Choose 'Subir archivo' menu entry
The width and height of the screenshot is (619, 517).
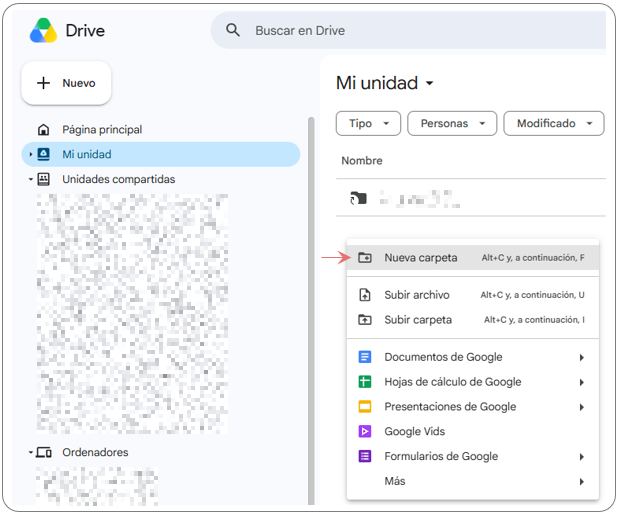pos(473,295)
